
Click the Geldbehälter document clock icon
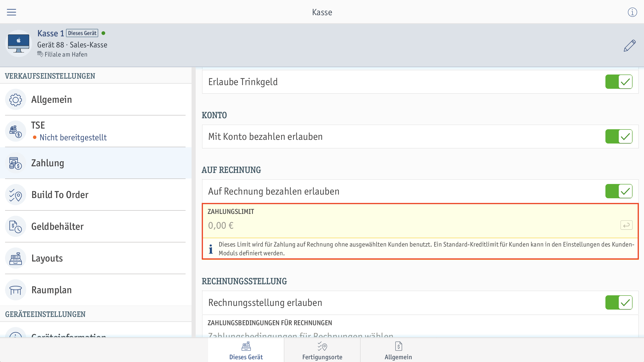15,227
